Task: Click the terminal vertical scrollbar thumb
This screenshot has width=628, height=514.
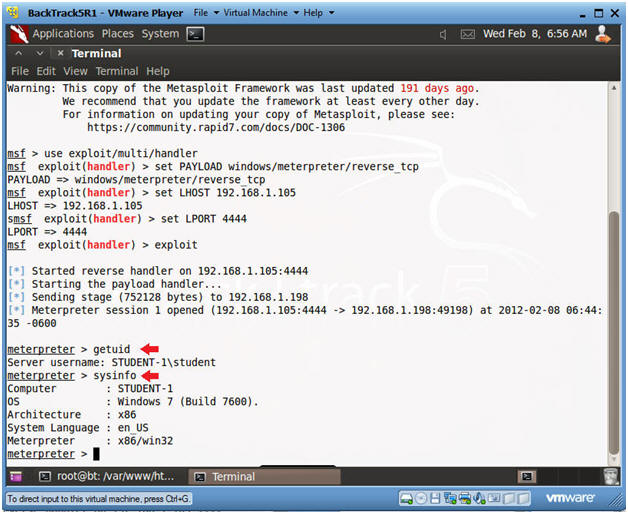Action: [x=614, y=334]
